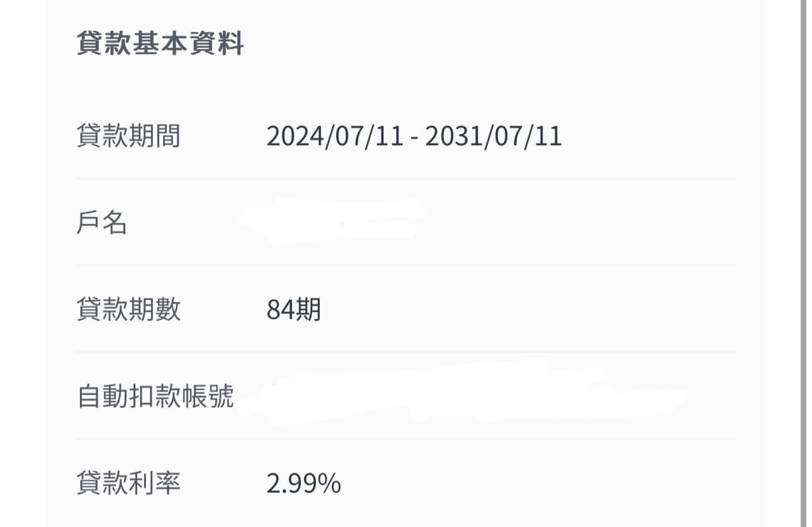Select the 貸款期數 label
The height and width of the screenshot is (527, 812).
click(x=129, y=309)
